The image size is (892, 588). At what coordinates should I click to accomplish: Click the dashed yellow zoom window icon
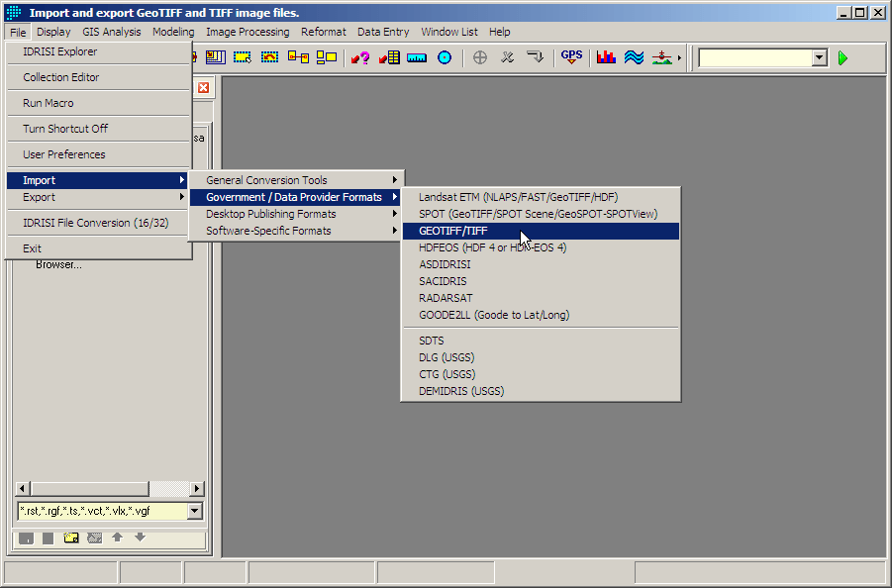[243, 57]
